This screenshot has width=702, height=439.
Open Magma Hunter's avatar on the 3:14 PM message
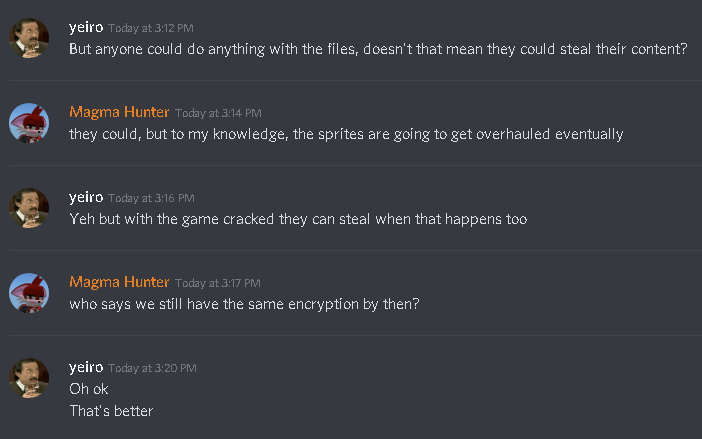29,123
